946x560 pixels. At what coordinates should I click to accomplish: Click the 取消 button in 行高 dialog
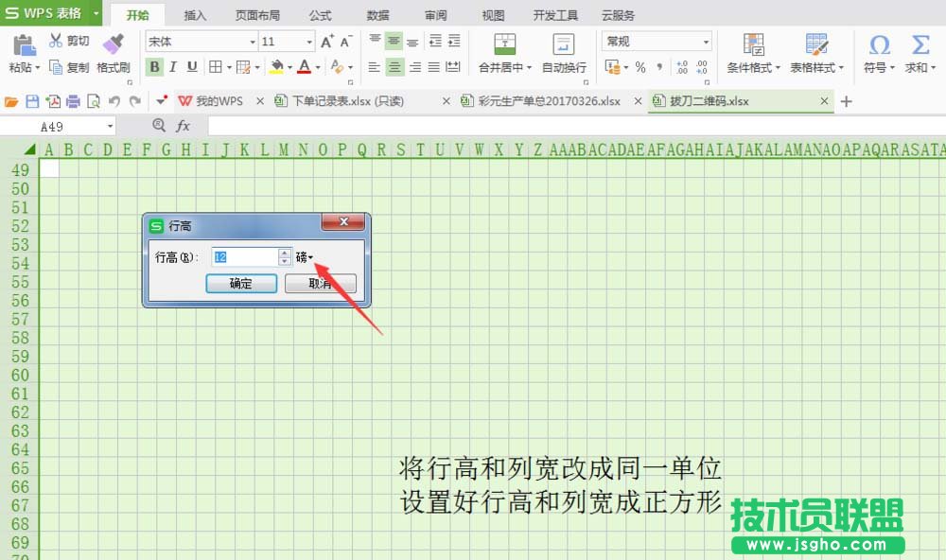click(x=320, y=283)
